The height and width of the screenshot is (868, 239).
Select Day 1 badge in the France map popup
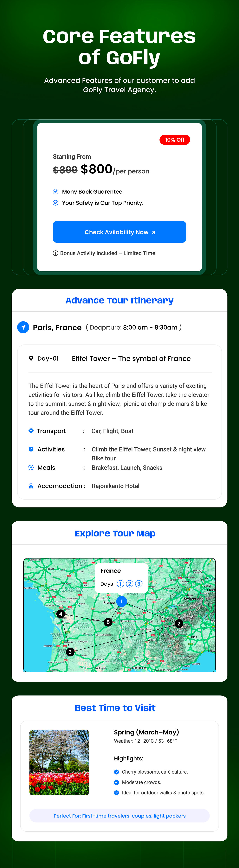[120, 584]
